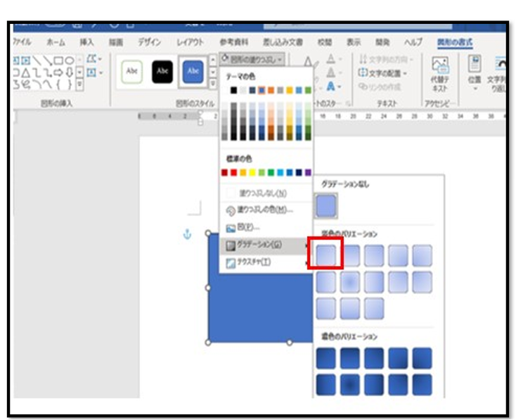The image size is (516, 420).
Task: Select the rectangle shape in shapes gallery
Action: tap(58, 61)
